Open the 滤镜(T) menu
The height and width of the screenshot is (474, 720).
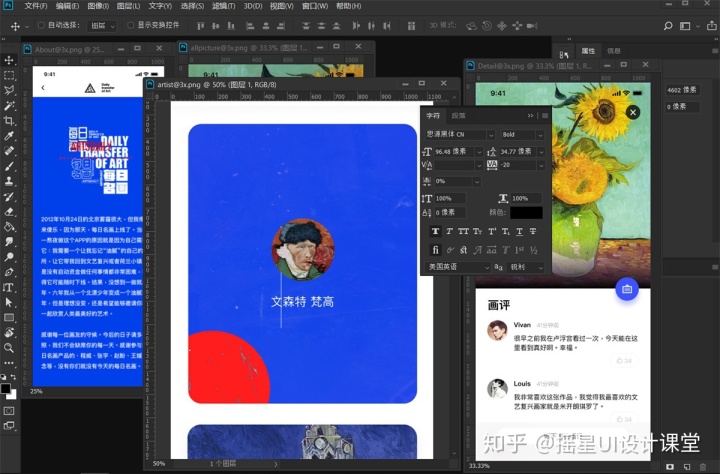[x=224, y=6]
